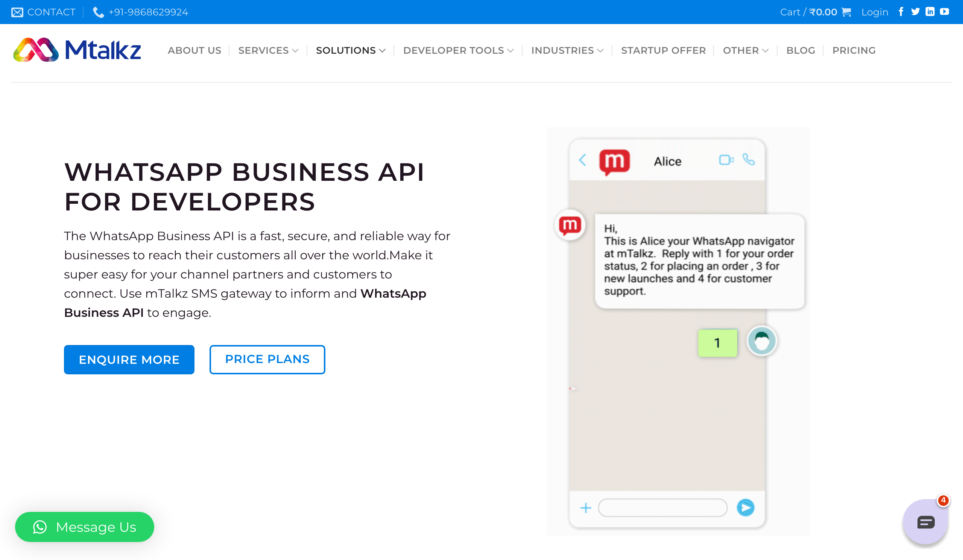Click the WhatsApp icon in Message Us

(x=40, y=527)
